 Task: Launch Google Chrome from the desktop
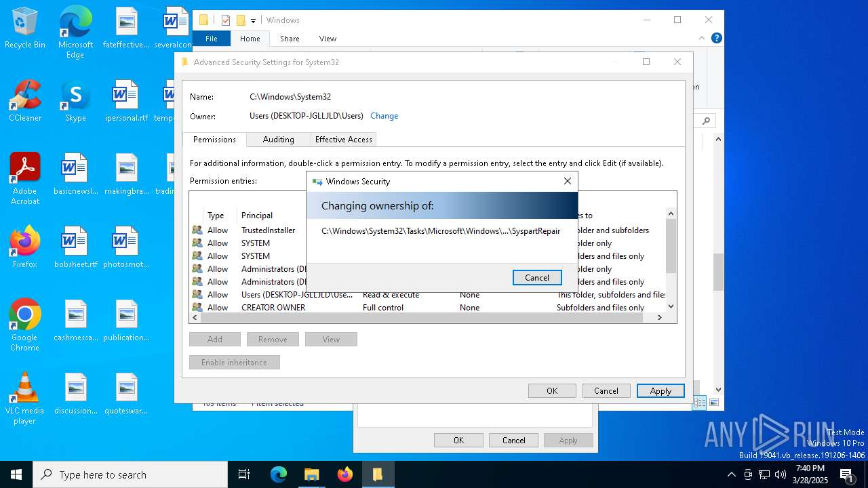click(x=25, y=325)
